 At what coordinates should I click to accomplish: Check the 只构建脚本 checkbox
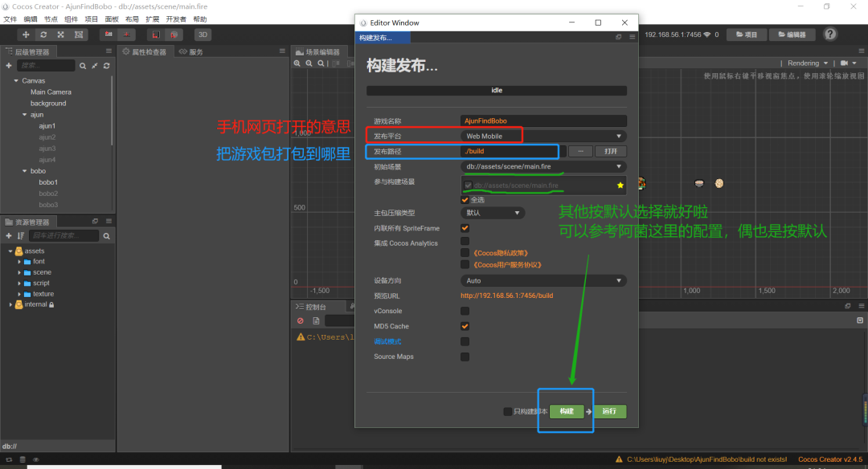(507, 411)
